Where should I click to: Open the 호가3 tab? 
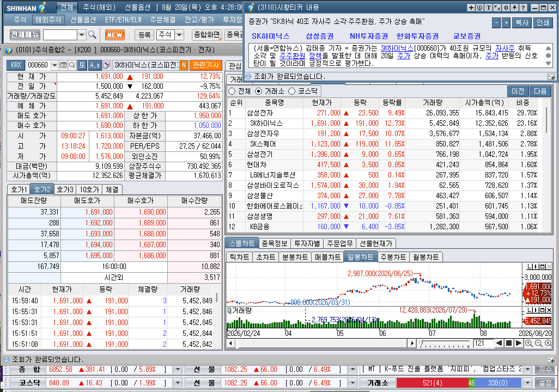65,189
